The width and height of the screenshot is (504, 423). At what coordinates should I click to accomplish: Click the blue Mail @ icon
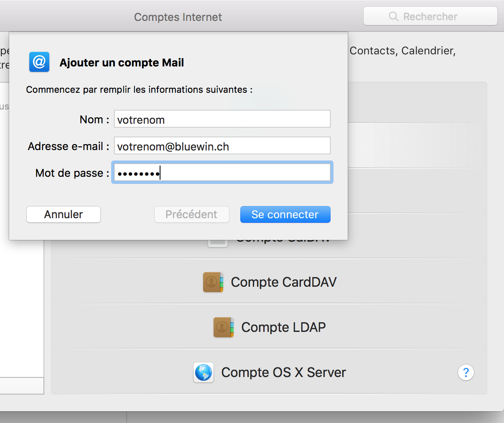click(39, 62)
